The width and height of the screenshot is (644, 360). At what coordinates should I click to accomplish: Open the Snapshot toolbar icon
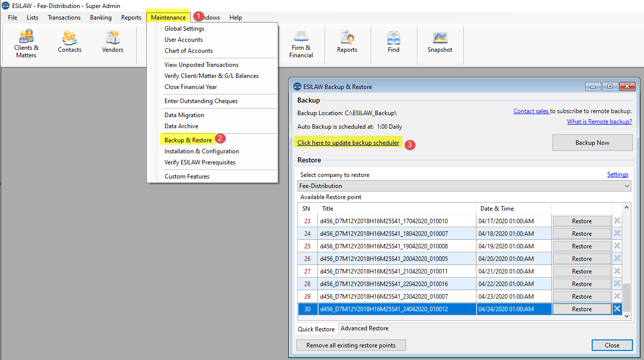pyautogui.click(x=440, y=42)
